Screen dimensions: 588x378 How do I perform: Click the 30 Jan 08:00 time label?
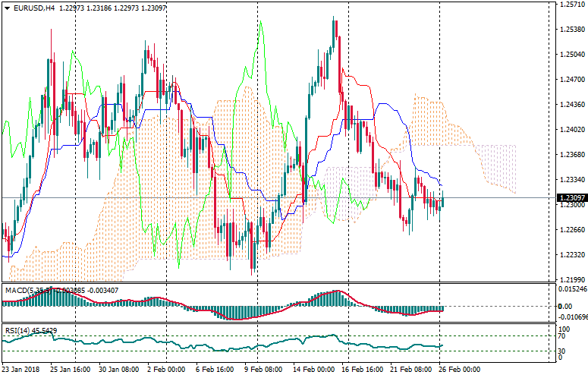118,369
